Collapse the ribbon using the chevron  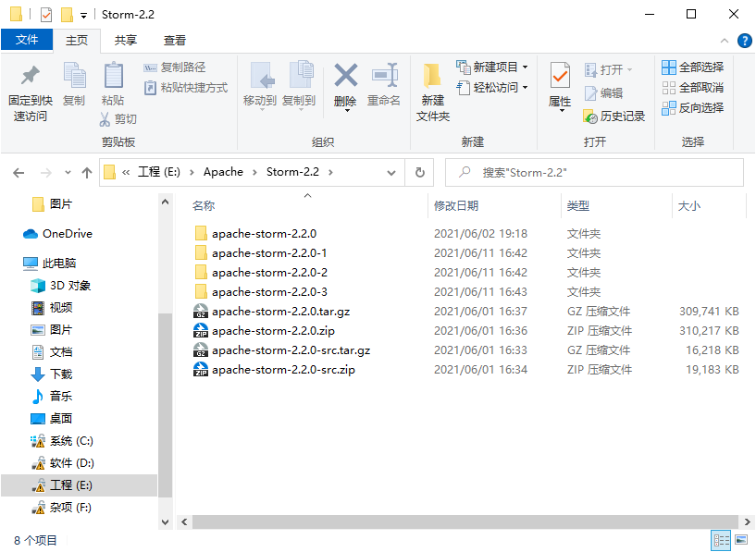725,41
